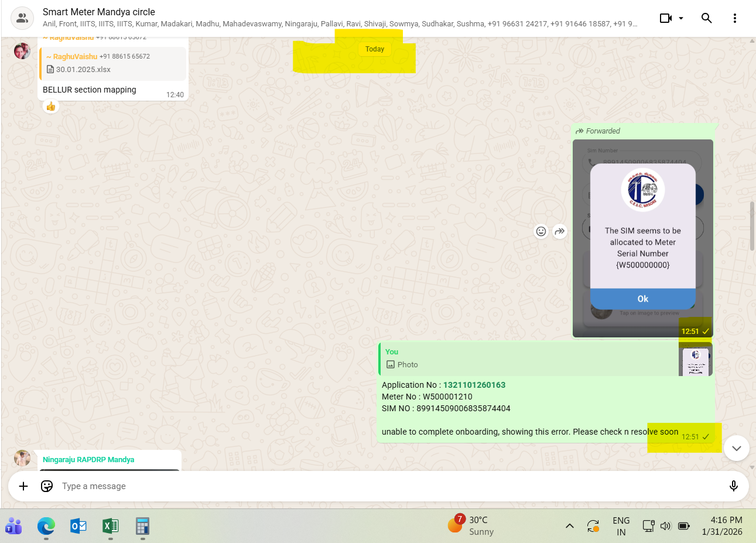The image size is (756, 543).
Task: Open the forwarded SIM error screenshot image
Action: [x=643, y=238]
